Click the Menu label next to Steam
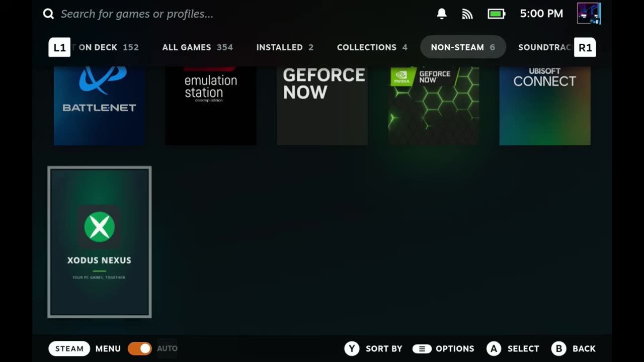 coord(108,348)
